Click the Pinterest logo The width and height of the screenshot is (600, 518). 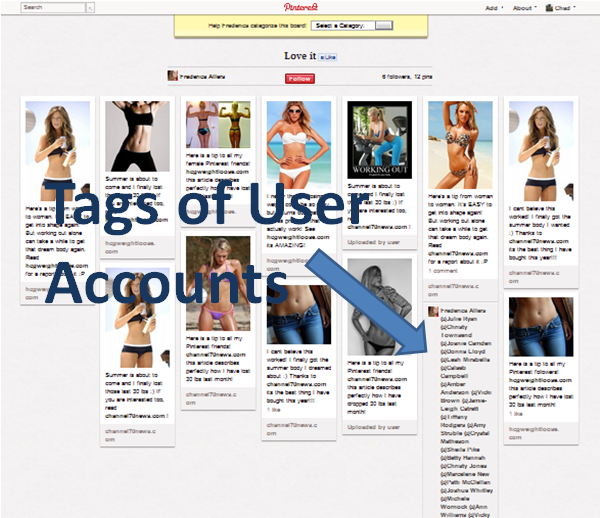299,7
